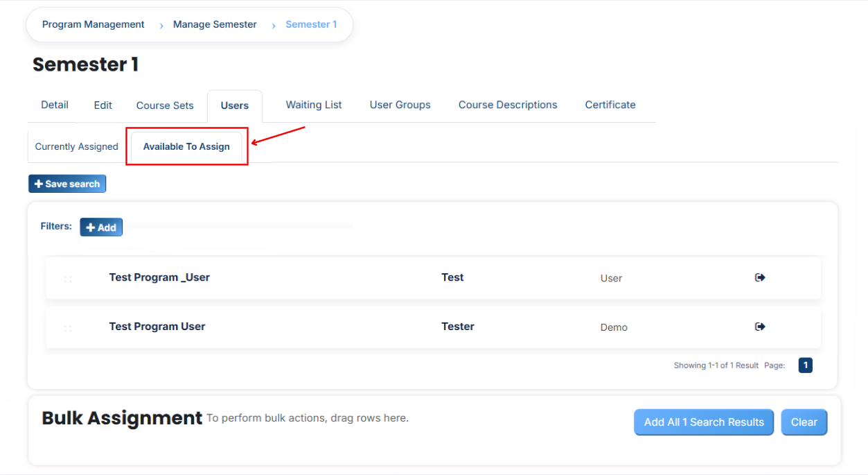Screen dimensions: 868x475
Task: Open the Waiting List tab
Action: (314, 105)
